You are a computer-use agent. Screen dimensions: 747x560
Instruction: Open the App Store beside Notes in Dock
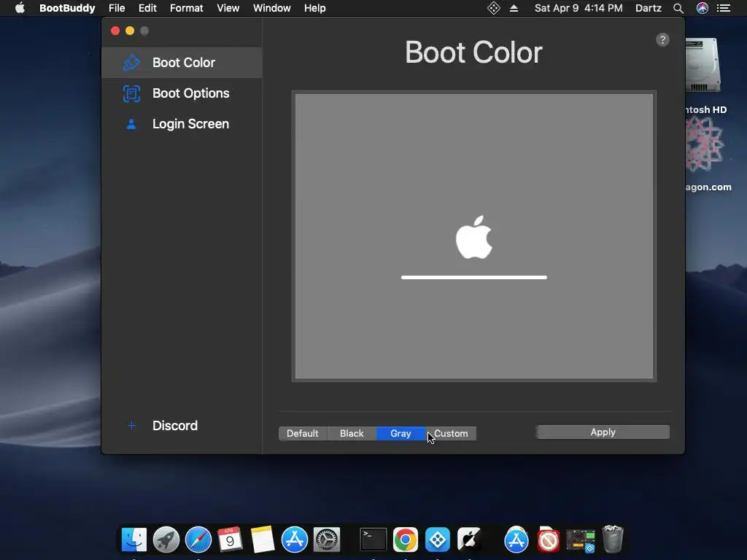pyautogui.click(x=295, y=540)
